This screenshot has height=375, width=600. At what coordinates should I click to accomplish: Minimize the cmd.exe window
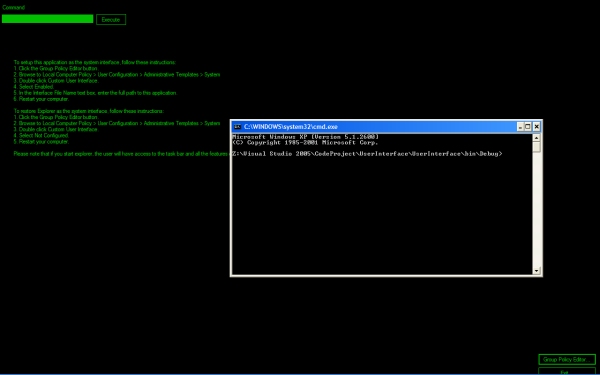[520, 127]
